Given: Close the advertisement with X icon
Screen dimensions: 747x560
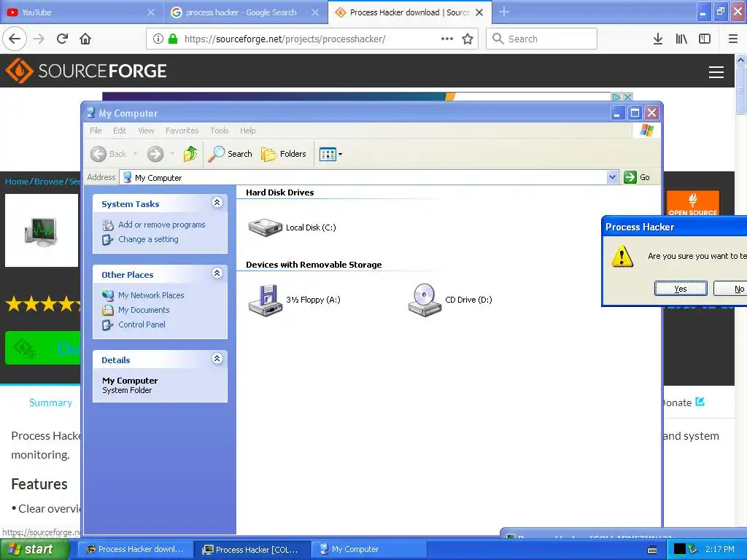Looking at the screenshot, I should pyautogui.click(x=628, y=97).
